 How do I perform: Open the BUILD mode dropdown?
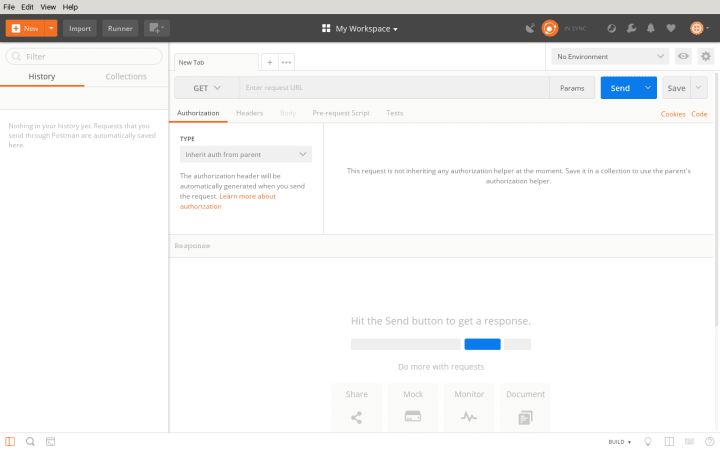[619, 442]
